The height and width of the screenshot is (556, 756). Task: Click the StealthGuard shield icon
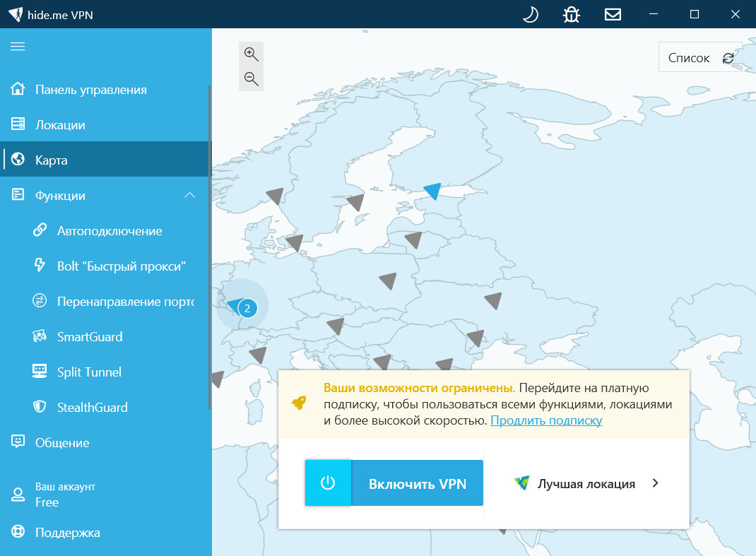40,406
